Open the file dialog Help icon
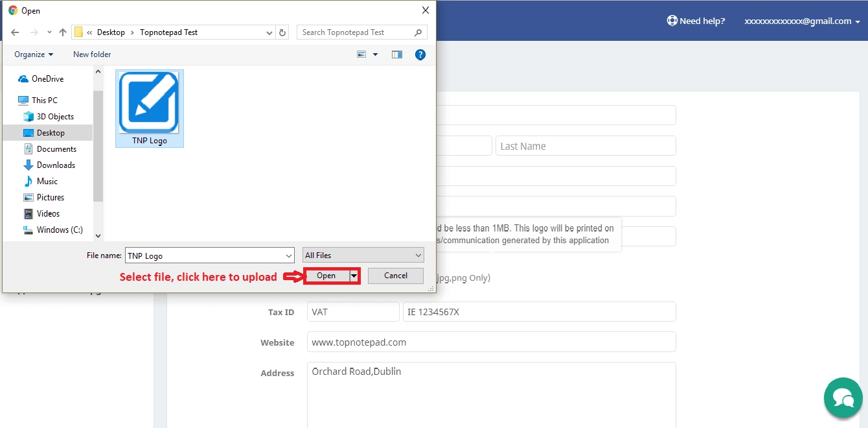Screen dimensions: 868x428 (420, 55)
